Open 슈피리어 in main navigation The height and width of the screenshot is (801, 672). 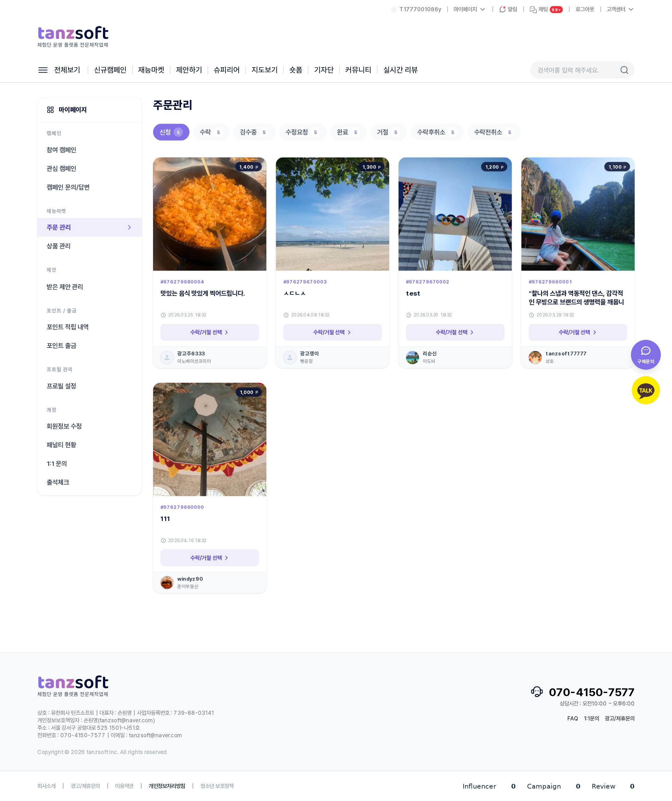coord(226,70)
